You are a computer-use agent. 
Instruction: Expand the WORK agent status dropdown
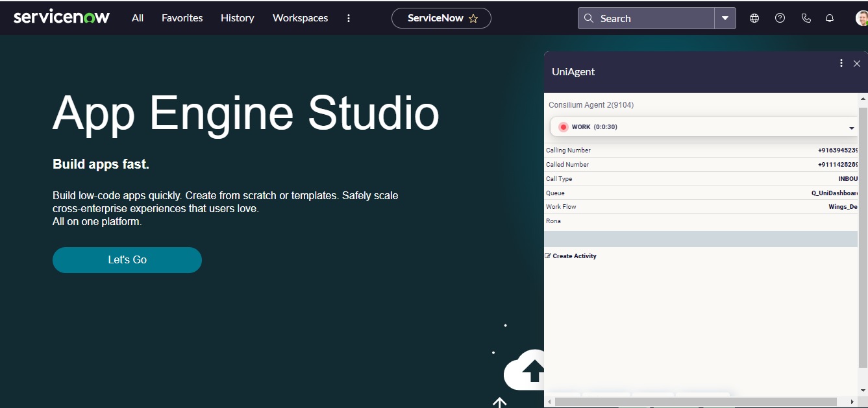[x=851, y=128]
